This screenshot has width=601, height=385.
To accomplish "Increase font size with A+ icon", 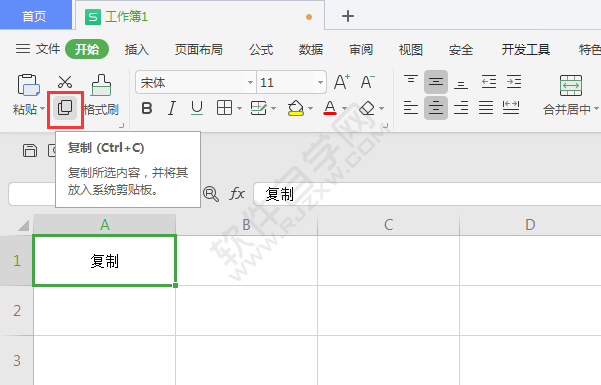I will (342, 82).
